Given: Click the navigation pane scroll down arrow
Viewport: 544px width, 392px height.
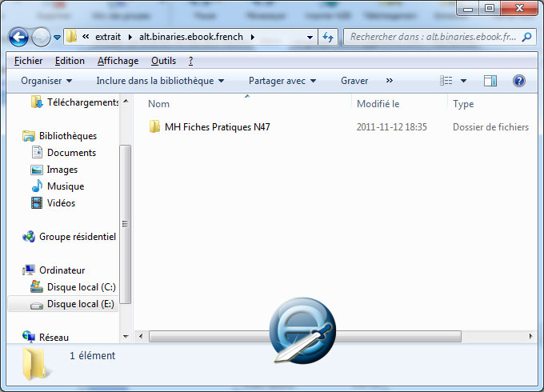Looking at the screenshot, I should pos(126,337).
